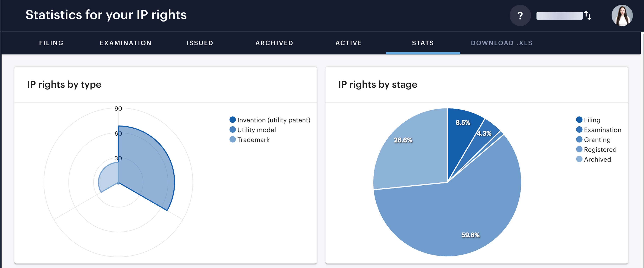Screen dimensions: 644x268
Task: Toggle Invention (utility patent) legend marker
Action: [x=233, y=120]
